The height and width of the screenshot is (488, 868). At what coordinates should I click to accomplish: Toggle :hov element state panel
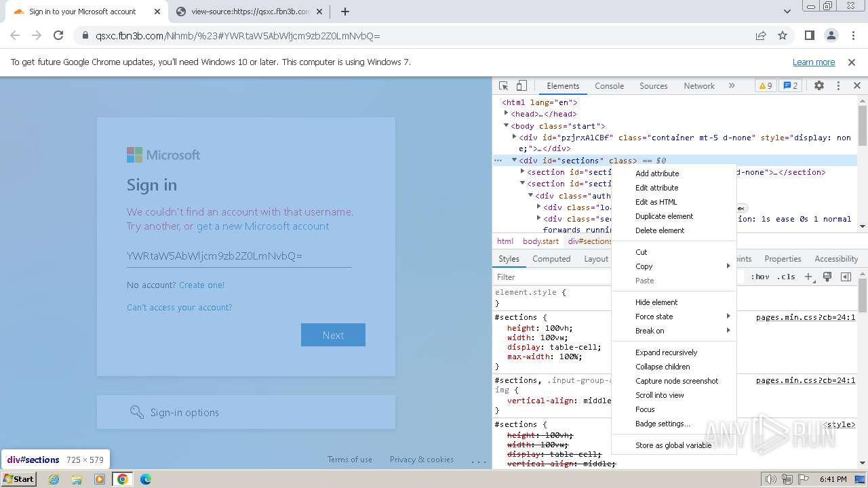point(759,277)
